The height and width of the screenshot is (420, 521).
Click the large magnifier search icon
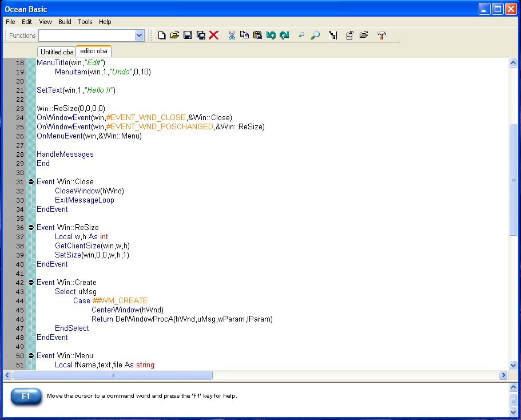[x=315, y=35]
